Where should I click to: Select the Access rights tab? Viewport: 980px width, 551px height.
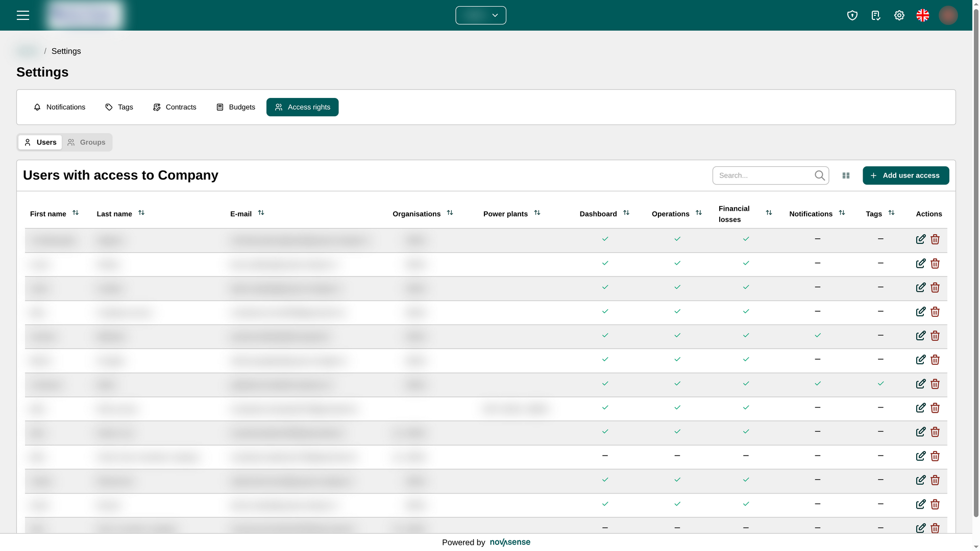tap(302, 107)
